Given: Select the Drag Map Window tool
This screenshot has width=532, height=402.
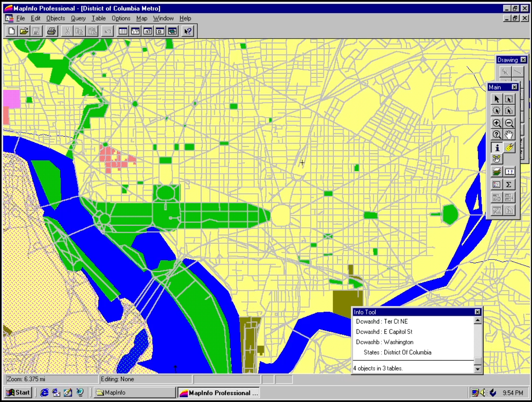Looking at the screenshot, I should click(x=496, y=159).
